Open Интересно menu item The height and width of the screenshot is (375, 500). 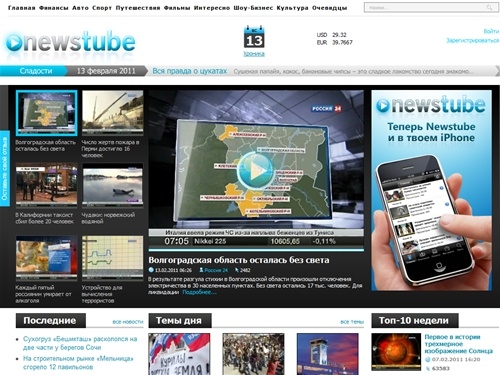tap(212, 8)
